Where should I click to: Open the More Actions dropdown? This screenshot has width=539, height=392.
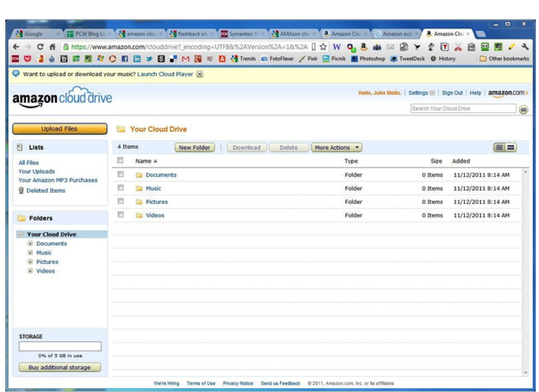pyautogui.click(x=336, y=147)
